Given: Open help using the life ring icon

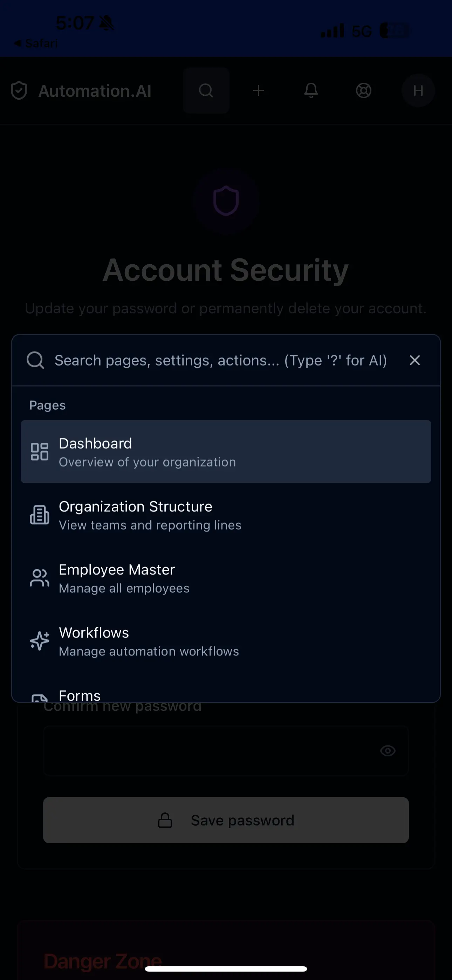Looking at the screenshot, I should (363, 90).
